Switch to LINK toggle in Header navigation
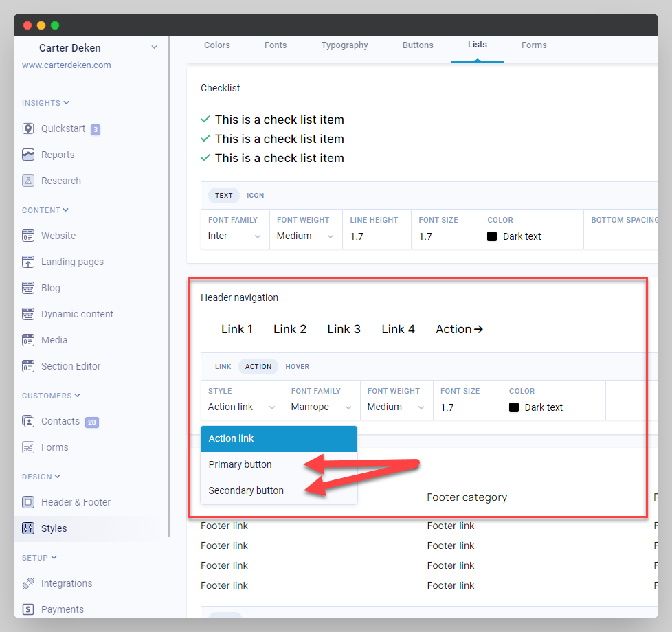The height and width of the screenshot is (632, 672). coord(223,367)
